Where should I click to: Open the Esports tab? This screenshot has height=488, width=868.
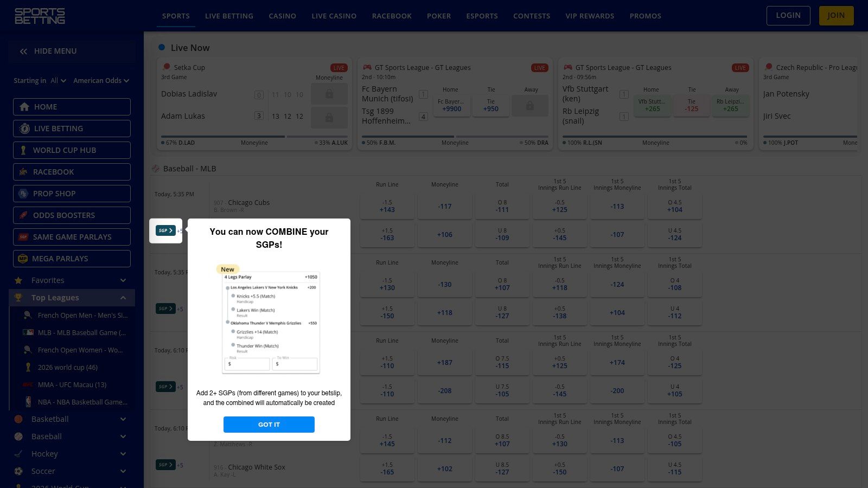pos(482,16)
